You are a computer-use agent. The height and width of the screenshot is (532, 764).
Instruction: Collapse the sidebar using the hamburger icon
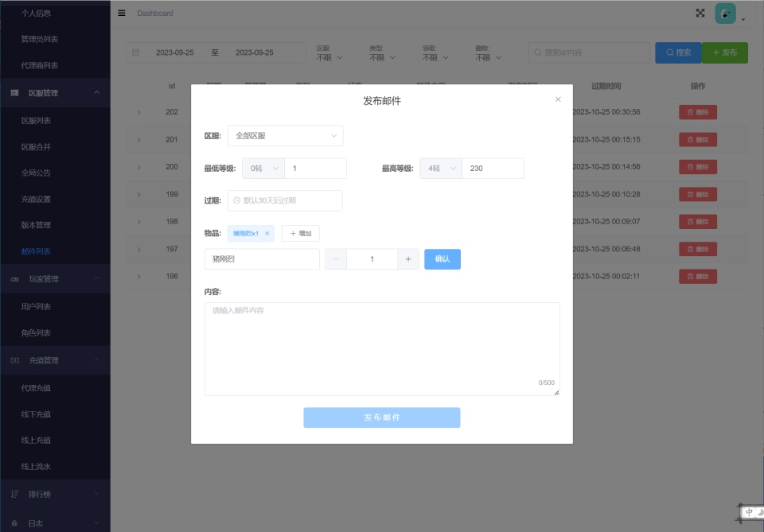click(x=121, y=13)
